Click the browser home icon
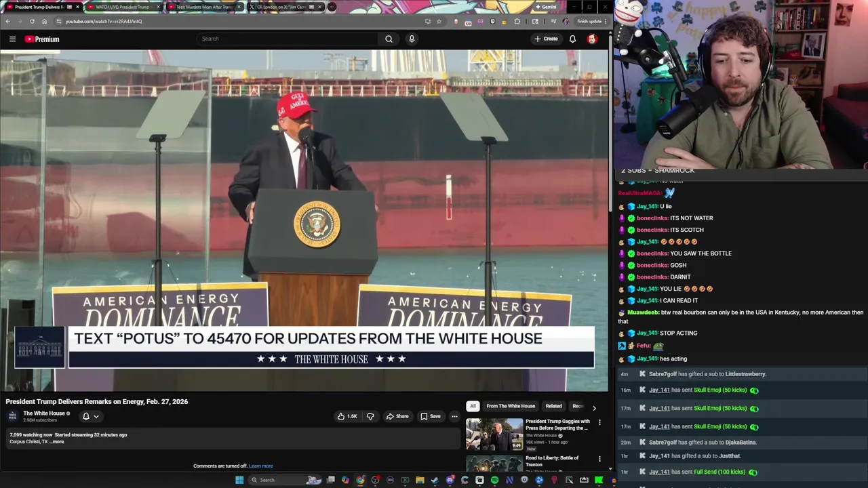The width and height of the screenshot is (868, 488). point(44,21)
